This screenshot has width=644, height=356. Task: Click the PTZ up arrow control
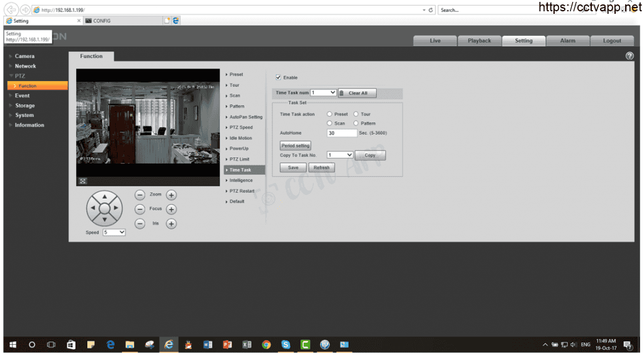click(x=104, y=196)
